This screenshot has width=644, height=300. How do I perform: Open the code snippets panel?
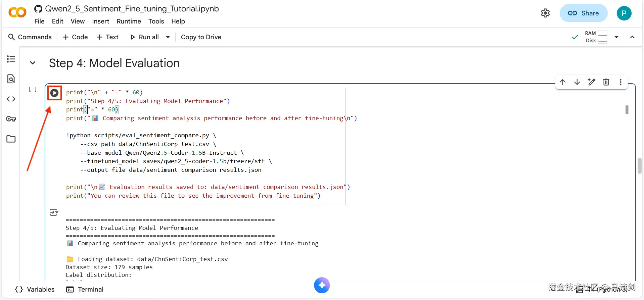coord(11,99)
